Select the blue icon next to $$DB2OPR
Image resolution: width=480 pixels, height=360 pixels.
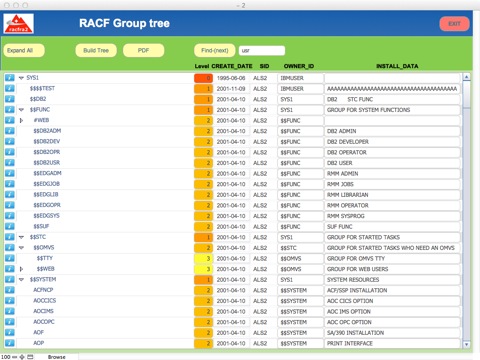10,152
